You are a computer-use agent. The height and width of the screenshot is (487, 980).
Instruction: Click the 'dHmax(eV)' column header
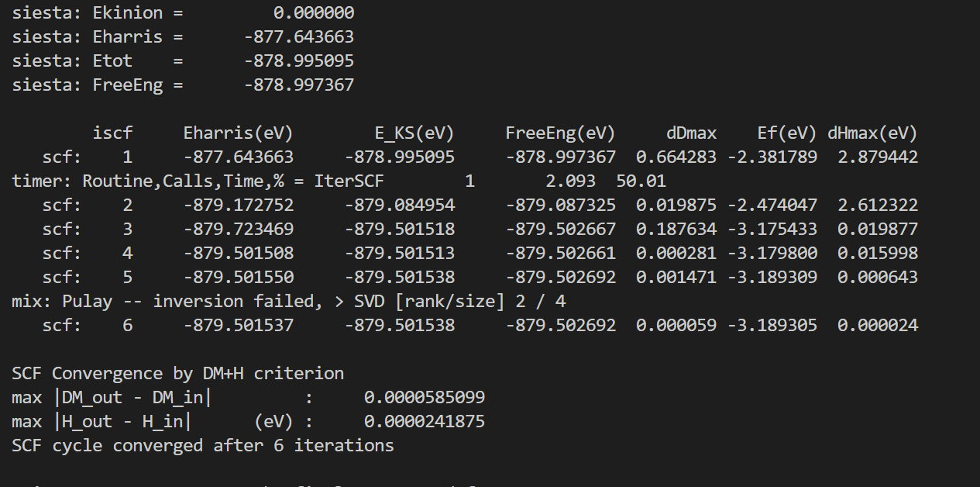pos(872,133)
